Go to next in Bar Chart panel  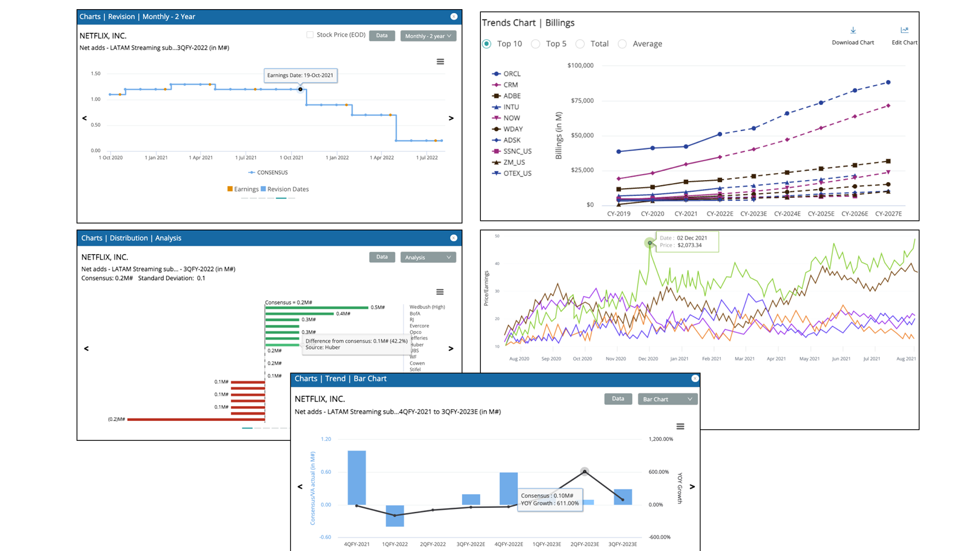click(x=692, y=487)
